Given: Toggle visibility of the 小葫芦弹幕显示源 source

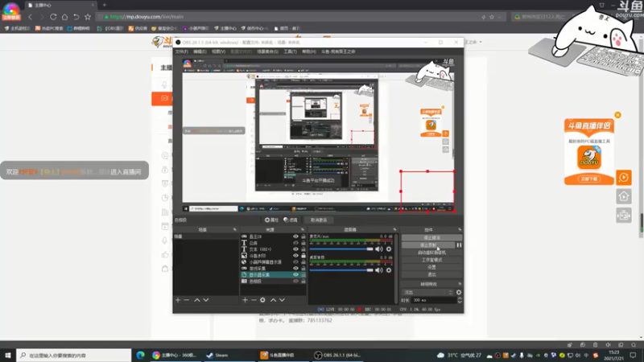Looking at the screenshot, I should pyautogui.click(x=295, y=262).
